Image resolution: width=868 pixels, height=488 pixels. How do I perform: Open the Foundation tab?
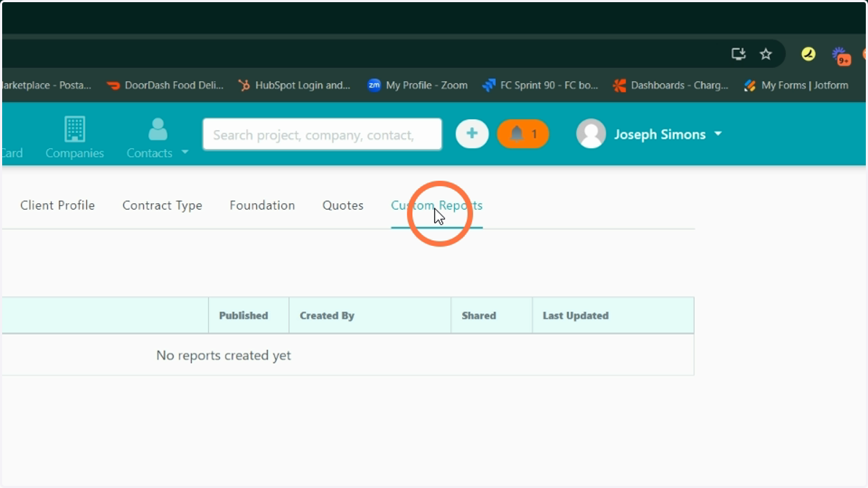262,205
